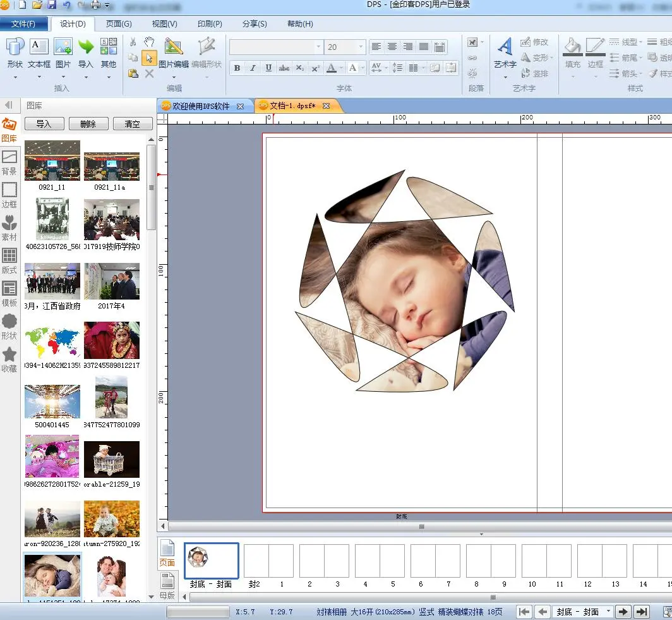
Task: Expand the dropdown arrow under 形状 in the ribbon
Action: point(15,77)
